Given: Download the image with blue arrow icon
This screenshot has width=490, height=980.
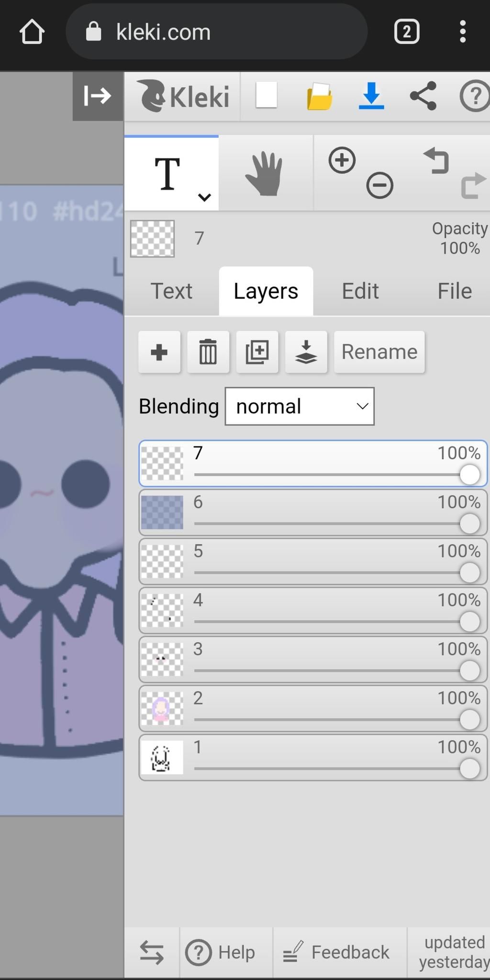Looking at the screenshot, I should (x=371, y=96).
